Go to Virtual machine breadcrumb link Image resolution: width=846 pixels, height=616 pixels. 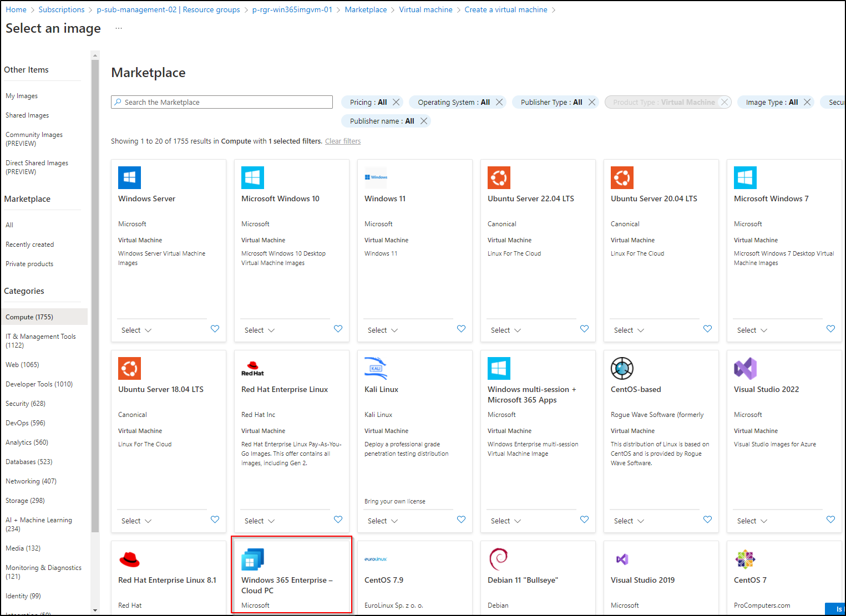[x=426, y=9]
